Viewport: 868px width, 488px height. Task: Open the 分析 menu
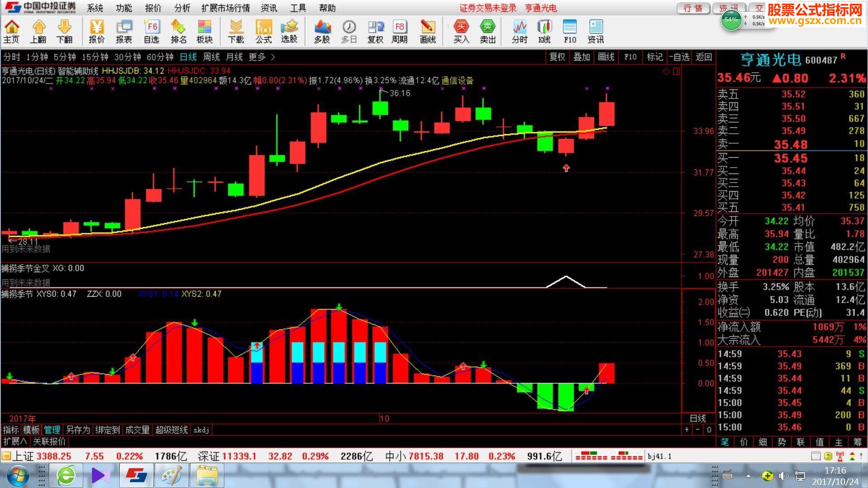point(182,8)
